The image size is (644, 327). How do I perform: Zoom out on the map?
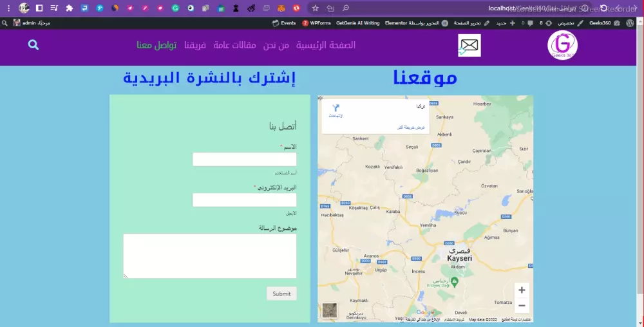522,306
